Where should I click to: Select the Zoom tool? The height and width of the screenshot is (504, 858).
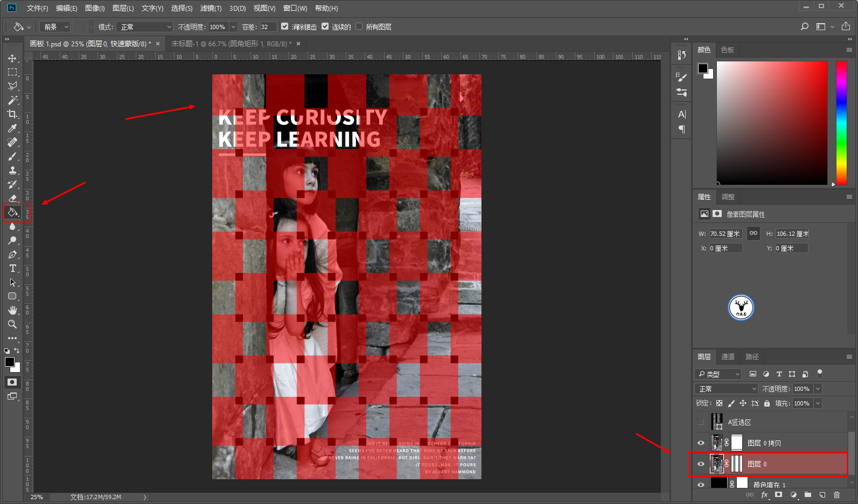click(12, 324)
